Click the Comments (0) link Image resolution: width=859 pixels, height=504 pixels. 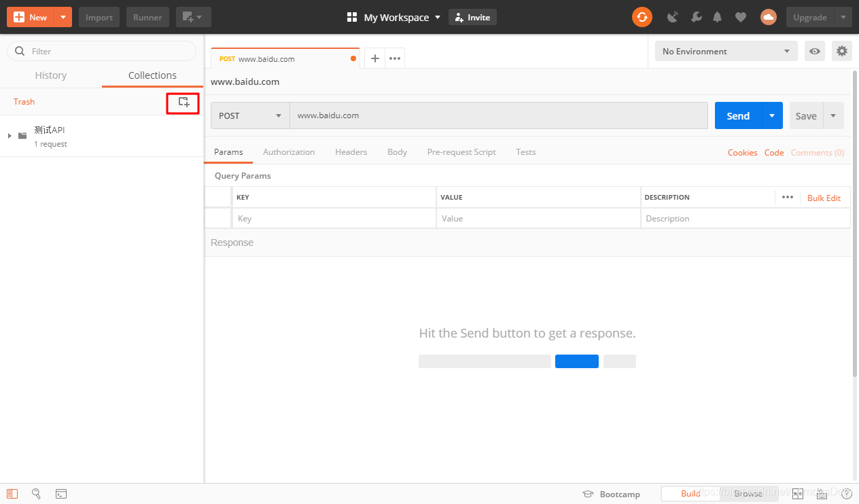coord(818,153)
